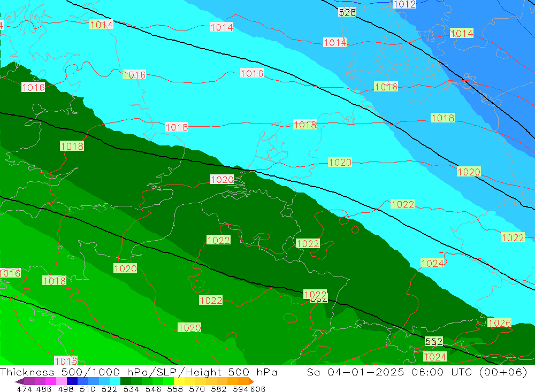The width and height of the screenshot is (535, 392).
Task: Click the orange arrow tip of the legend
Action: pyautogui.click(x=251, y=381)
